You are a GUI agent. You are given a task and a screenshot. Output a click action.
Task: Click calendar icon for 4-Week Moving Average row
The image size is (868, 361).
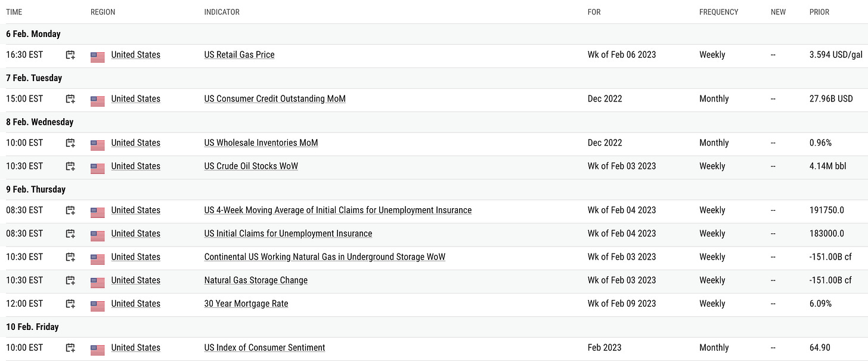point(70,211)
